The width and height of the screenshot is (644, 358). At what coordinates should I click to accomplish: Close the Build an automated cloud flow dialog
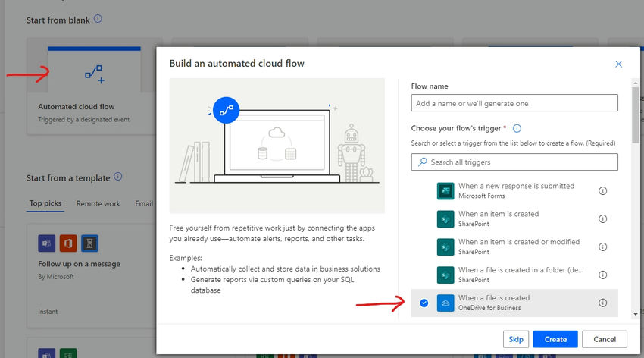tap(619, 64)
